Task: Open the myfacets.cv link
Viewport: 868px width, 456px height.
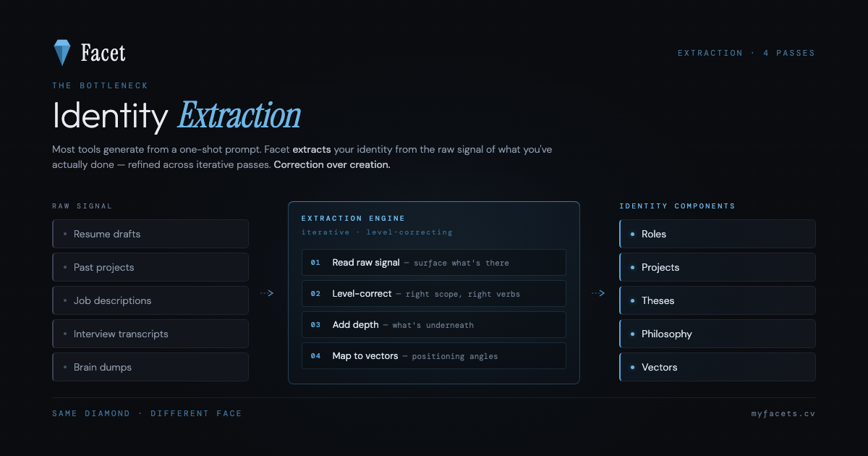Action: pyautogui.click(x=783, y=413)
